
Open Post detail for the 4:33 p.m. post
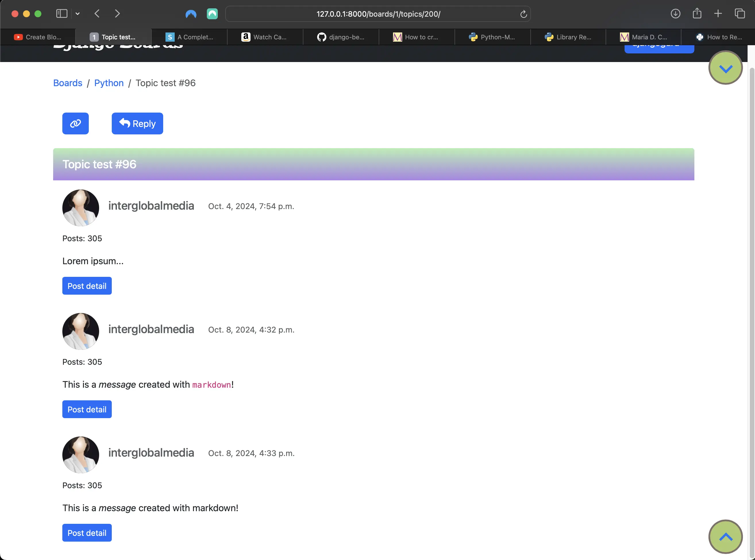click(87, 532)
